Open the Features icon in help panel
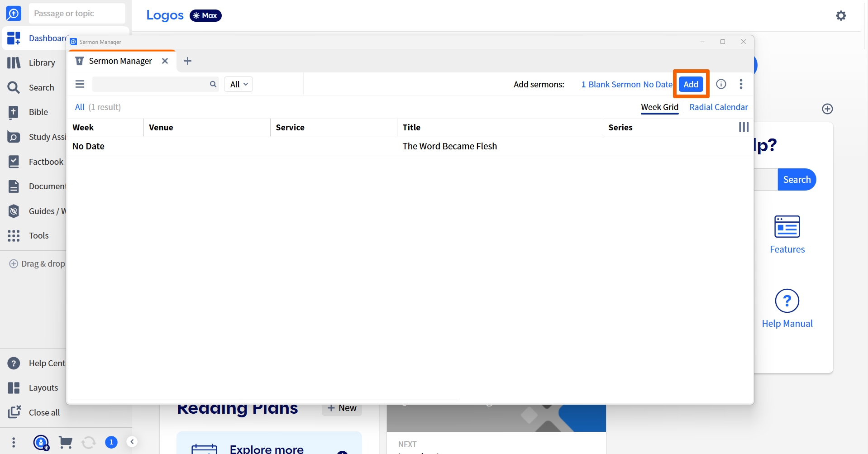The image size is (868, 454). point(787,227)
